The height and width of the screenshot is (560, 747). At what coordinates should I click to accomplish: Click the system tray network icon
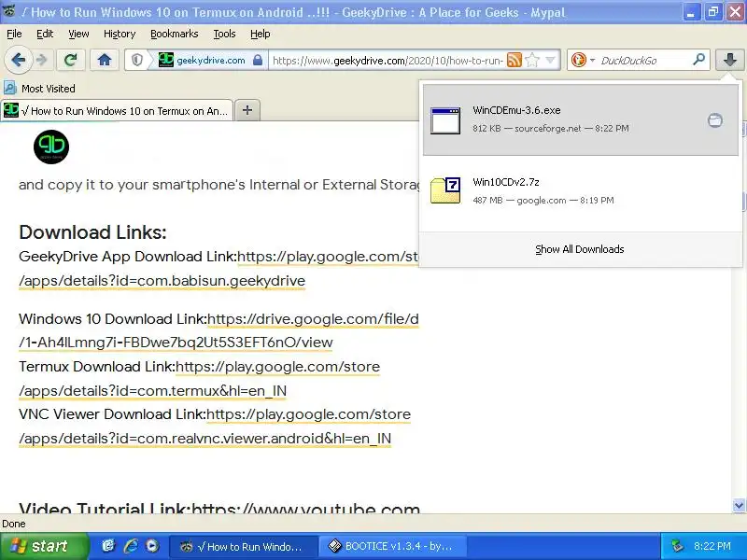[x=678, y=546]
